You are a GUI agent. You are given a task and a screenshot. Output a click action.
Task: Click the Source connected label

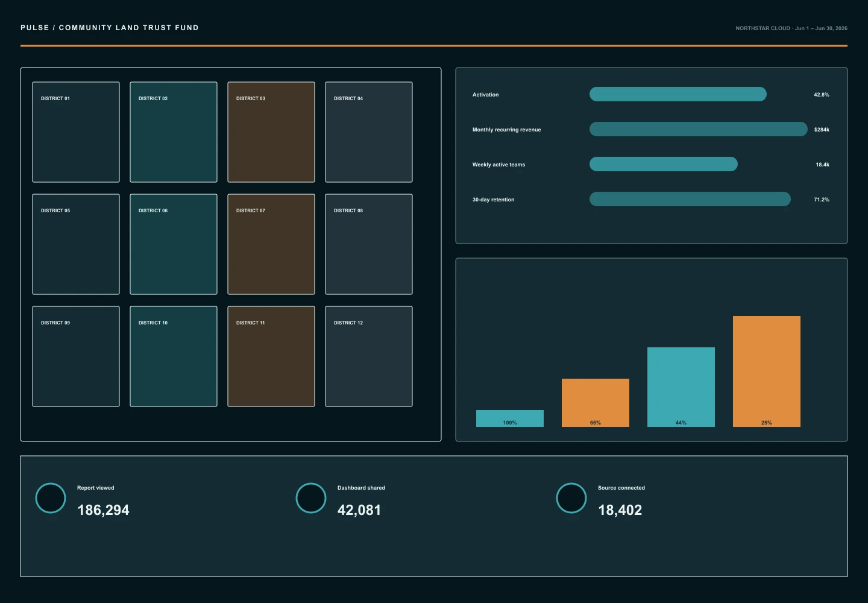[x=621, y=488]
